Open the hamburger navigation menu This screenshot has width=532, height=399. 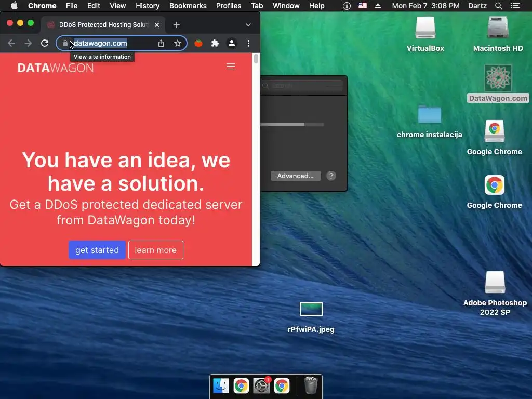(231, 66)
